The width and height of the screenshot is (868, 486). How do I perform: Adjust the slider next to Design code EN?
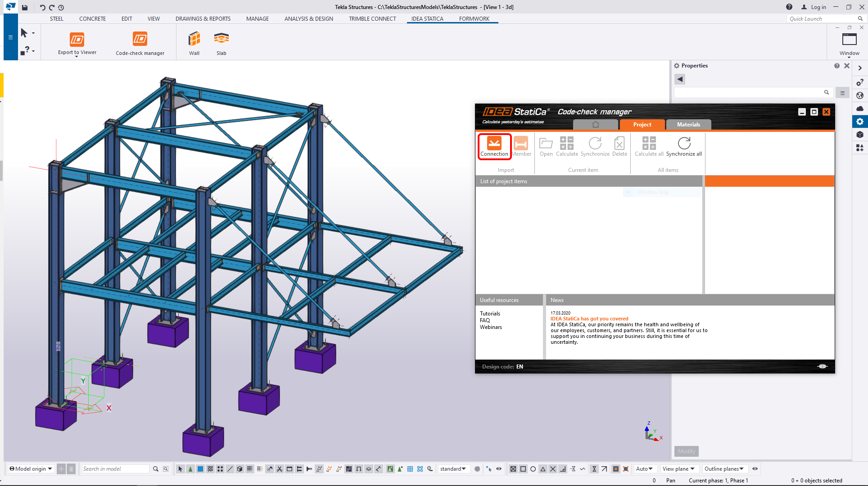click(823, 366)
